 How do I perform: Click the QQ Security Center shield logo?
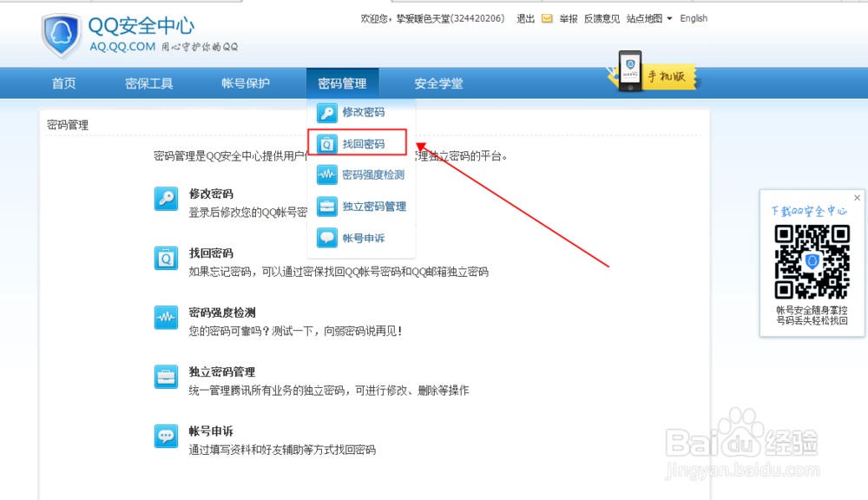[x=61, y=36]
